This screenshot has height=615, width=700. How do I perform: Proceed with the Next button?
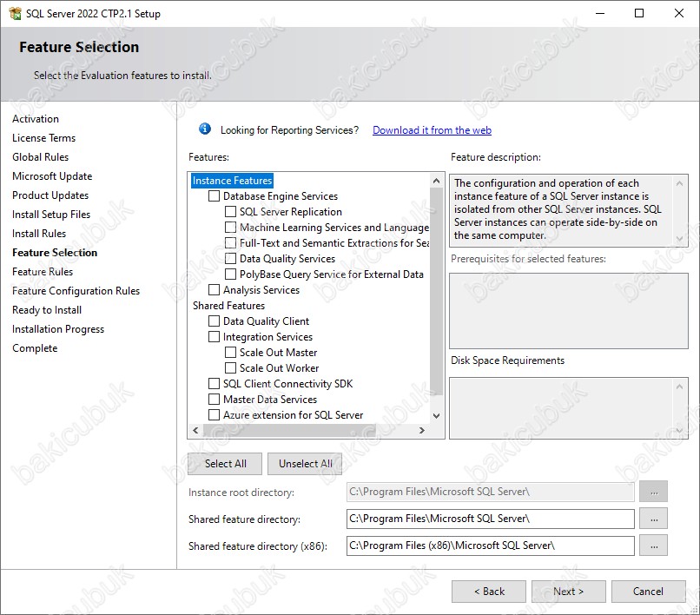[x=568, y=592]
